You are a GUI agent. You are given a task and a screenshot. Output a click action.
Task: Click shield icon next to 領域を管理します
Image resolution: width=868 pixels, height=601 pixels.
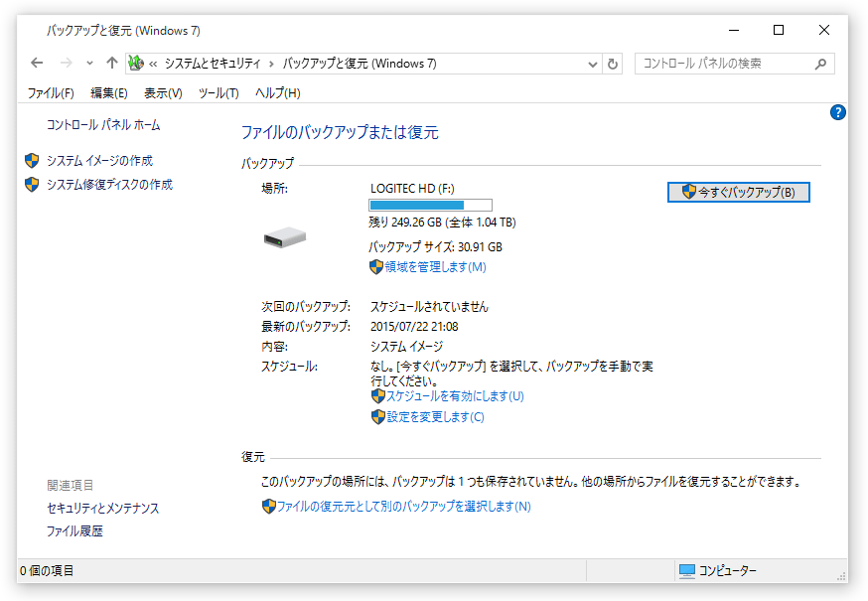[x=375, y=267]
